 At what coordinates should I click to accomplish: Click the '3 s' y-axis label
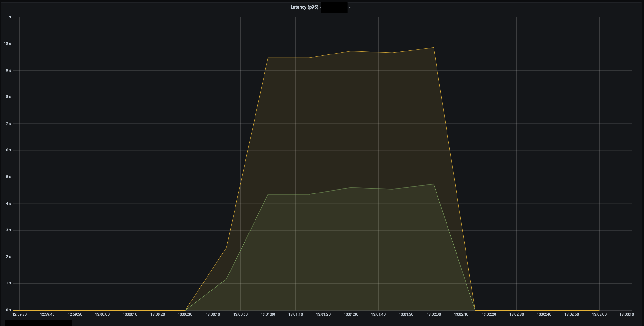[x=8, y=230]
